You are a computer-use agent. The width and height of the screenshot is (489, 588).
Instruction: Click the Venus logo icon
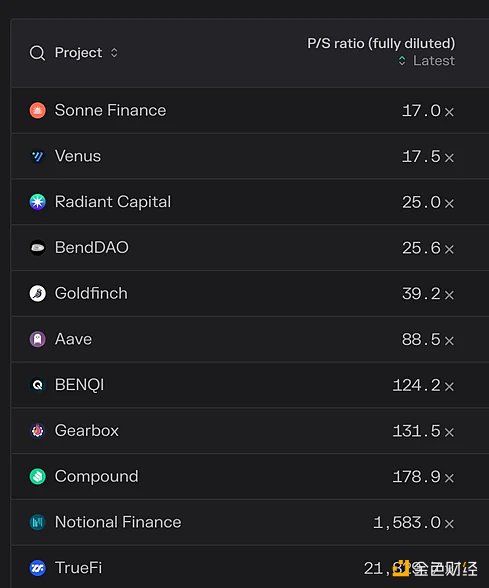tap(38, 156)
